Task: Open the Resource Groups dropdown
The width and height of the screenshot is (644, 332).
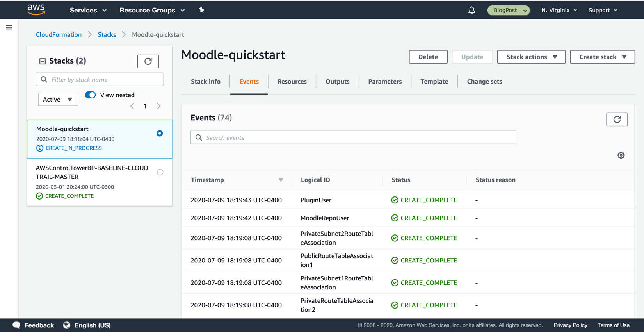Action: pyautogui.click(x=152, y=10)
